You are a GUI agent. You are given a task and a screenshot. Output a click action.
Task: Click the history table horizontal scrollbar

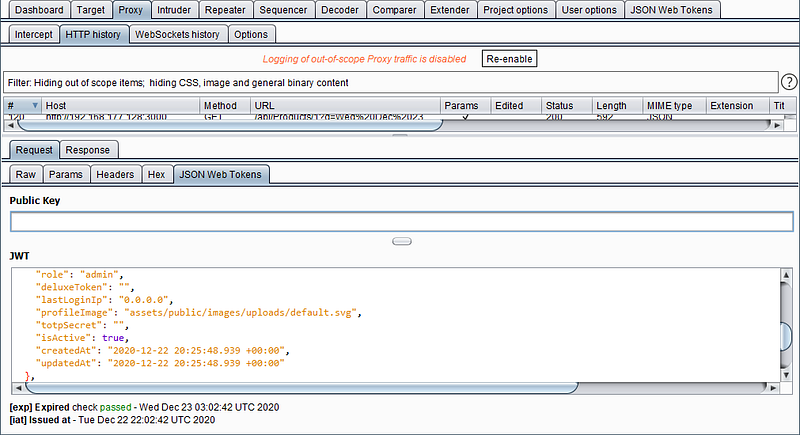tap(230, 125)
